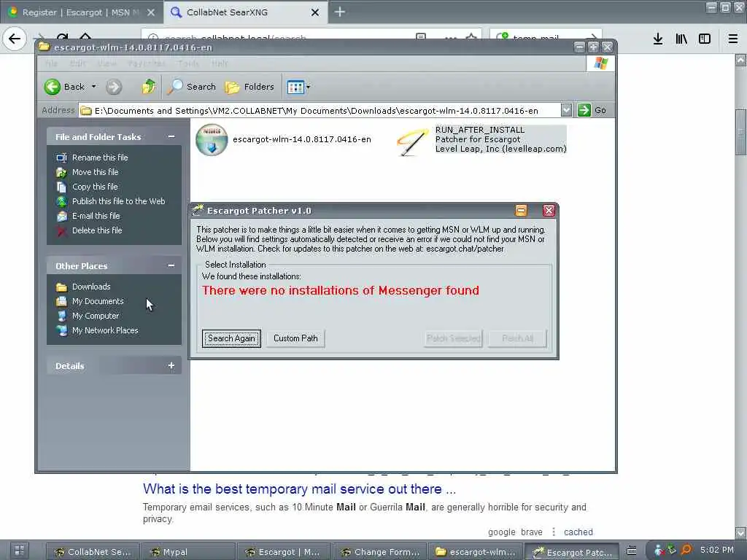
Task: Open the Edit menu in Explorer
Action: click(x=77, y=63)
